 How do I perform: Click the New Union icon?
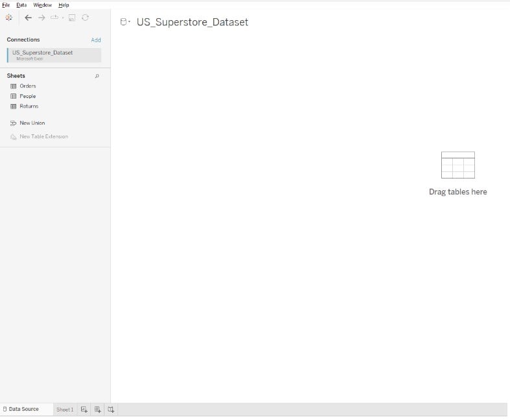(14, 123)
